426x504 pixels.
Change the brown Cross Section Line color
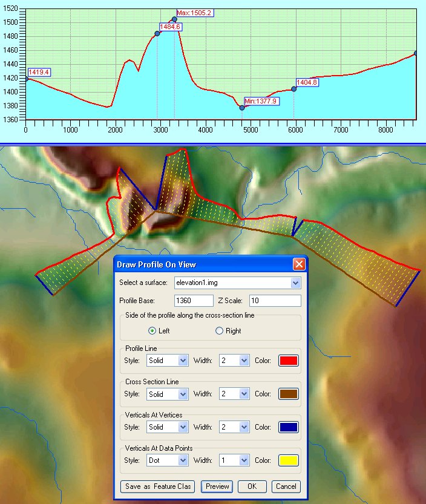[288, 394]
